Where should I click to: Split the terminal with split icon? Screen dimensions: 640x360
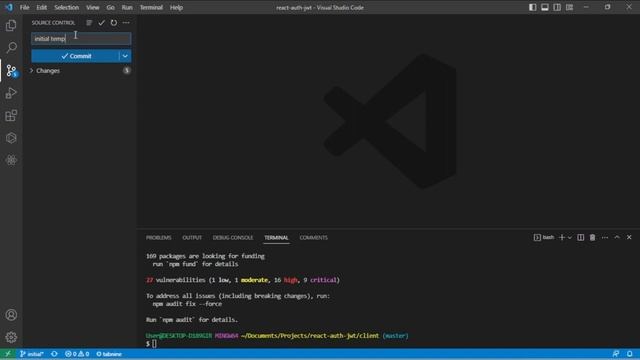pyautogui.click(x=580, y=238)
